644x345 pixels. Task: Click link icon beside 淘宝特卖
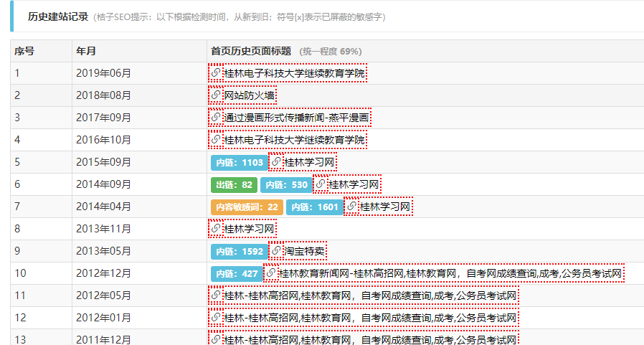click(x=276, y=251)
